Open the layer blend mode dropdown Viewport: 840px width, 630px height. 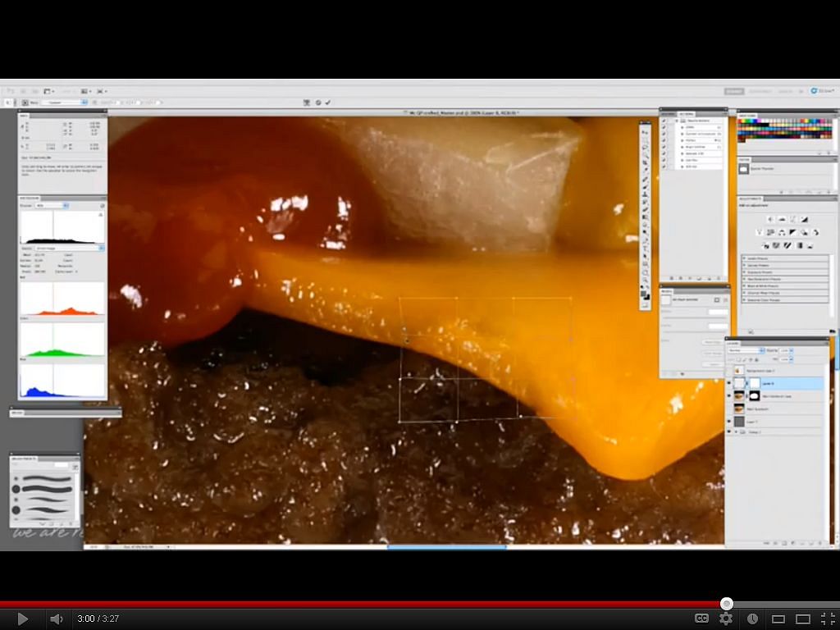click(x=745, y=350)
